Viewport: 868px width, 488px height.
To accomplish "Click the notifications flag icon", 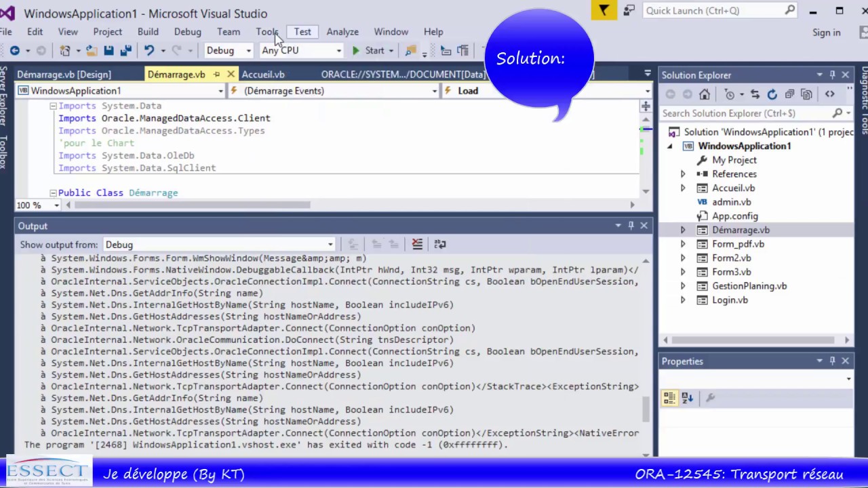I will click(604, 10).
